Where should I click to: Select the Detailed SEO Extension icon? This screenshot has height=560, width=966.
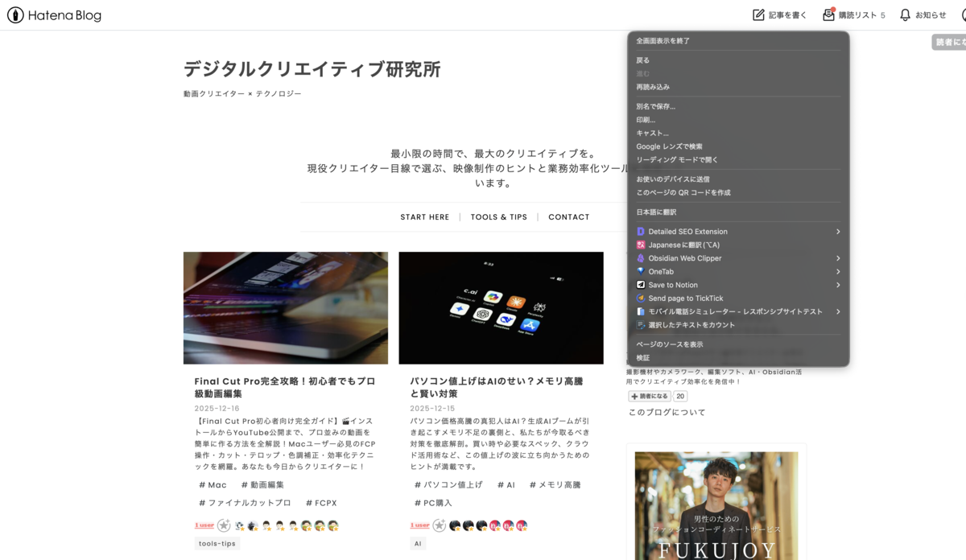[640, 231]
